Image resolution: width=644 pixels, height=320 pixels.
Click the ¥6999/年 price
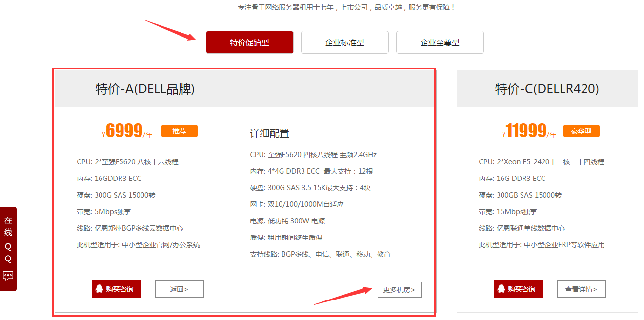(127, 131)
